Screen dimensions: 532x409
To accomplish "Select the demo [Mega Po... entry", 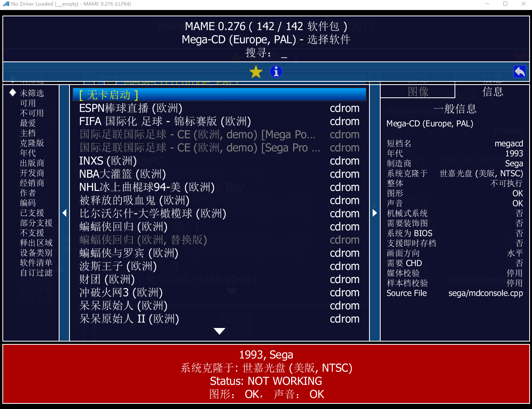I will [219, 134].
